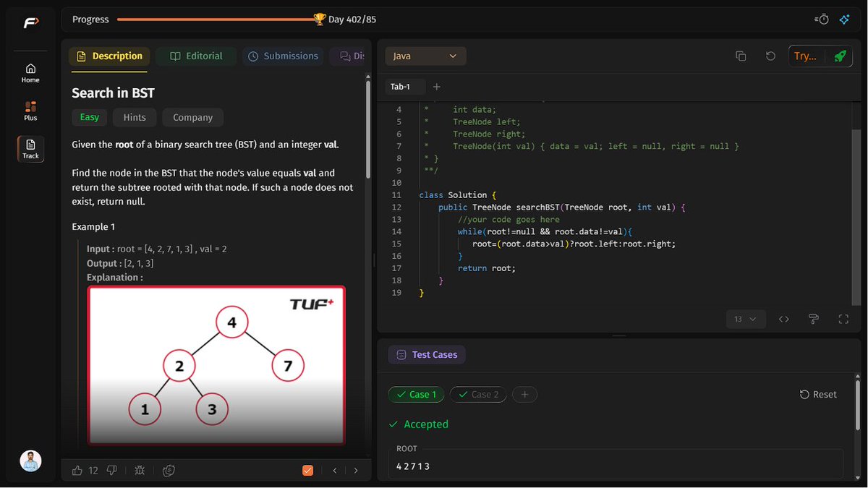Screen dimensions: 868x488
Task: Reset code with the circular arrow icon
Action: click(x=770, y=56)
